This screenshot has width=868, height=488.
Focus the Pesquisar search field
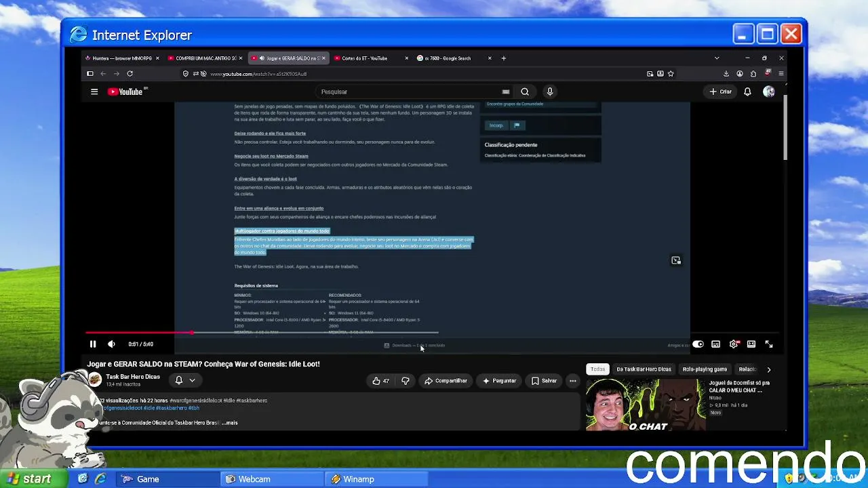click(x=407, y=91)
